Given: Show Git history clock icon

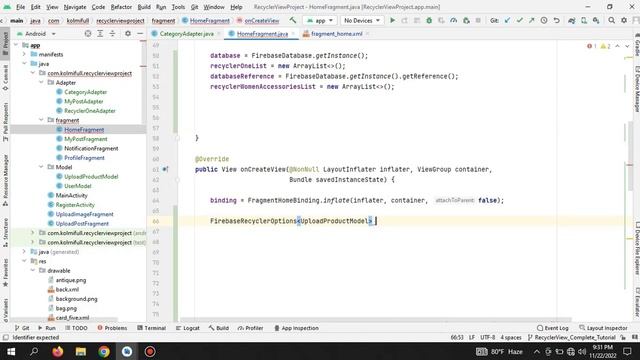Looking at the screenshot, I should (544, 20).
